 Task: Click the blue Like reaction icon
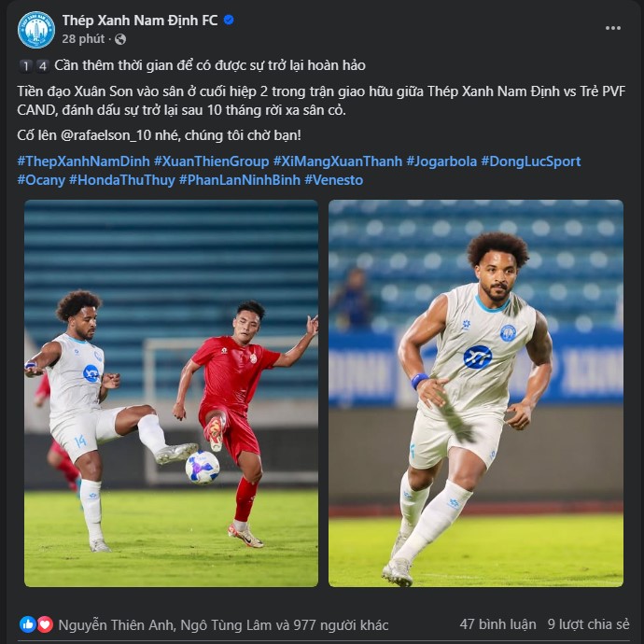(x=27, y=624)
